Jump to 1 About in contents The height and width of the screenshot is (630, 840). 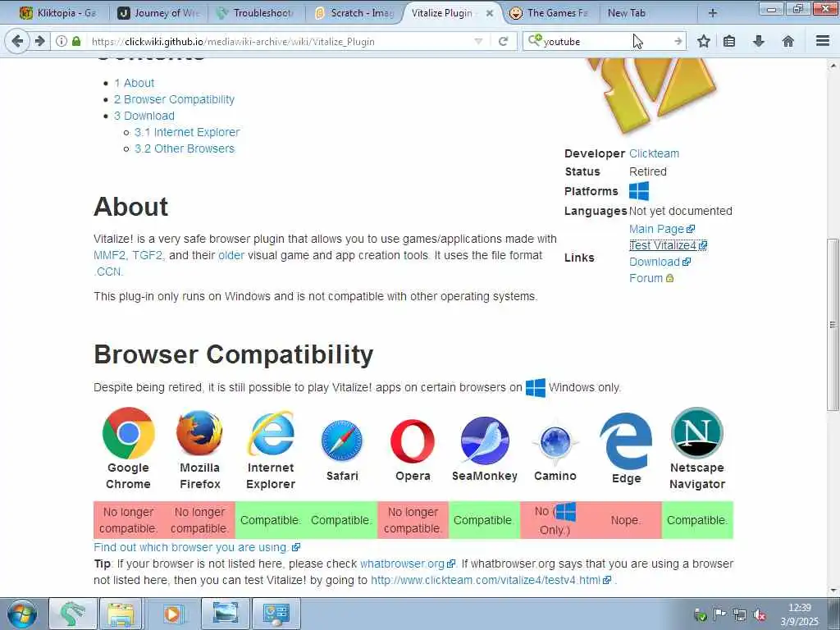[134, 83]
